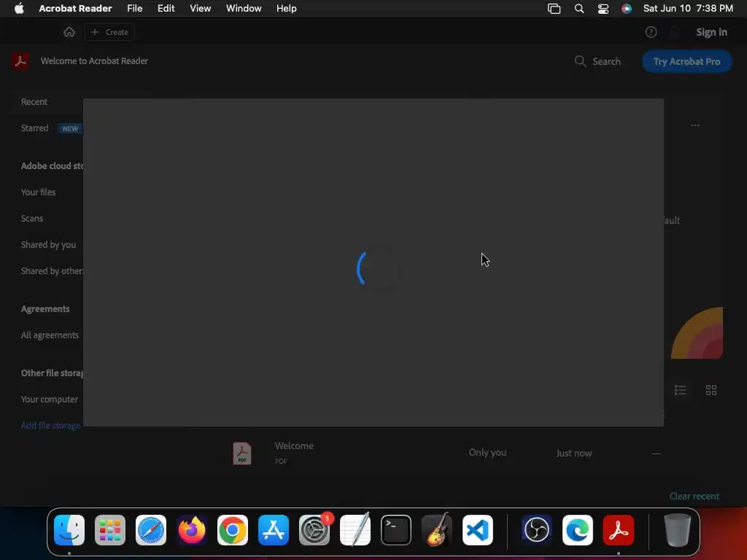Open Spotlight search in menu bar
747x560 pixels.
pos(578,9)
